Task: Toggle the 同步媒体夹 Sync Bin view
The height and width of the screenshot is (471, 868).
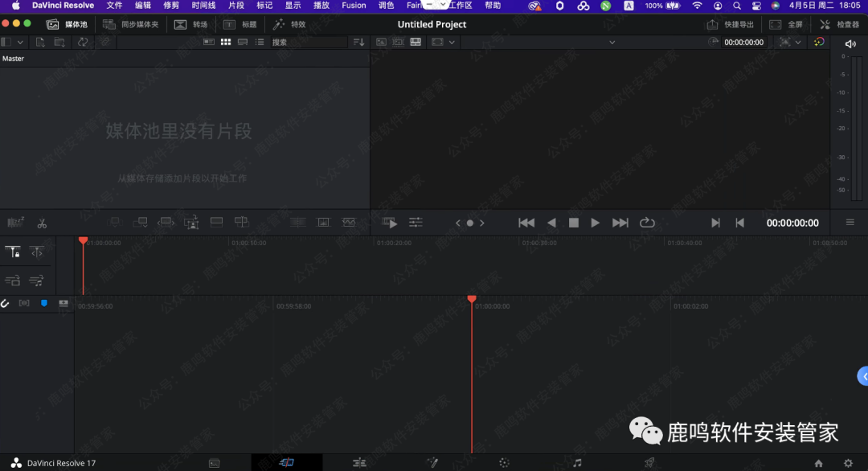Action: [x=133, y=24]
